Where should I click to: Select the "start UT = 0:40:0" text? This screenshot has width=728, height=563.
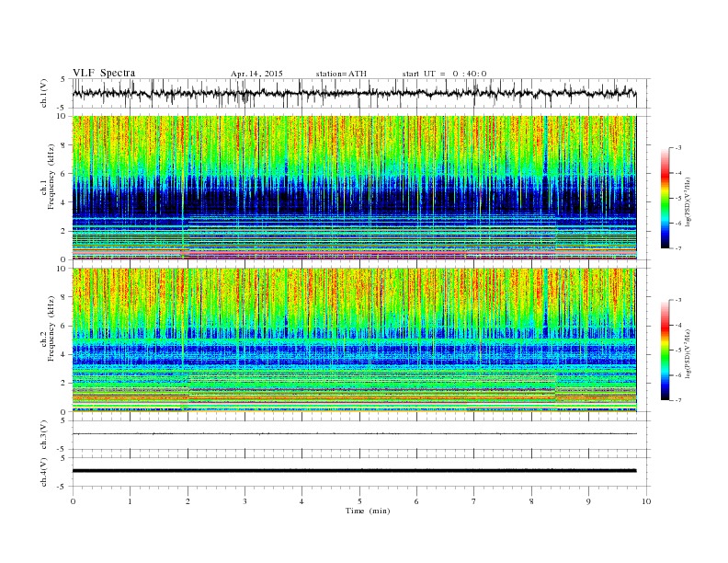(x=444, y=74)
